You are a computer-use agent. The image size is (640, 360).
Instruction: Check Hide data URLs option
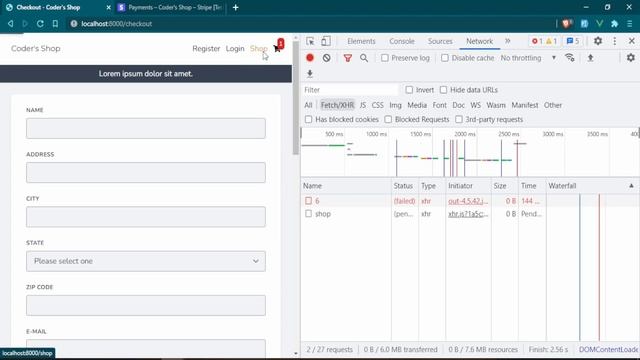[443, 90]
